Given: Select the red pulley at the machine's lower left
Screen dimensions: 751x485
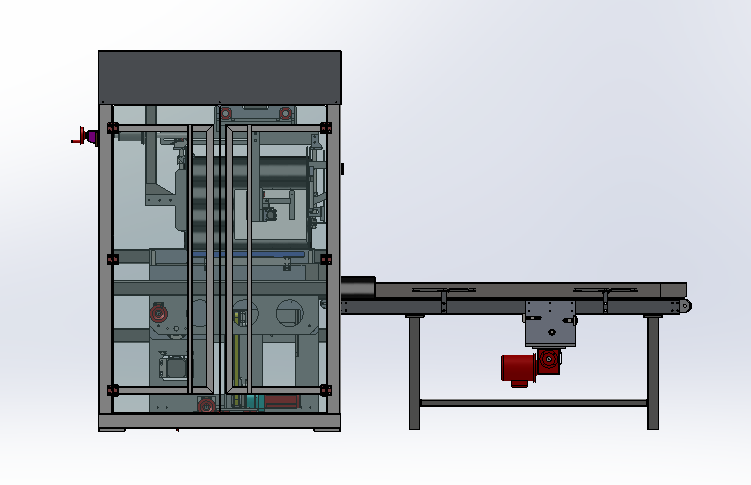Looking at the screenshot, I should click(159, 314).
